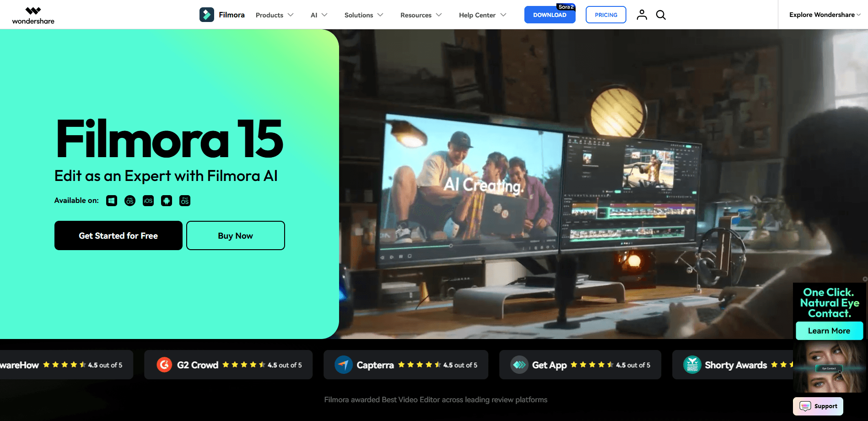
Task: Open the Wondershare logo homepage
Action: [33, 15]
